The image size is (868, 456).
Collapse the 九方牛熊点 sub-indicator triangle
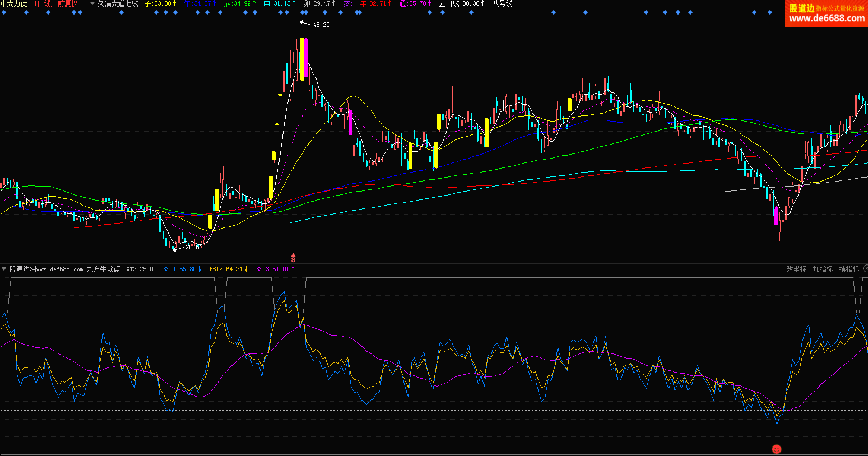pyautogui.click(x=4, y=269)
